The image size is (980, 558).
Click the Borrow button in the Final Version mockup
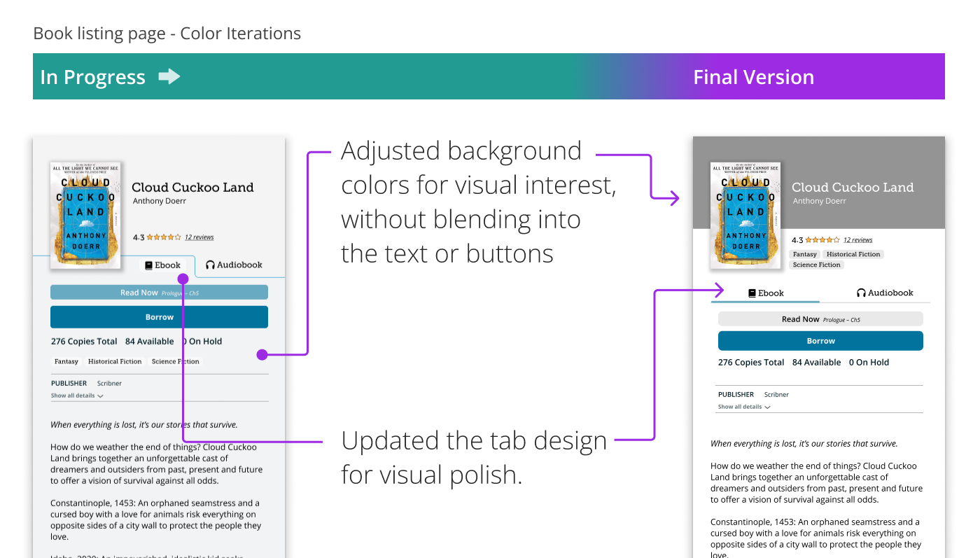coord(820,341)
